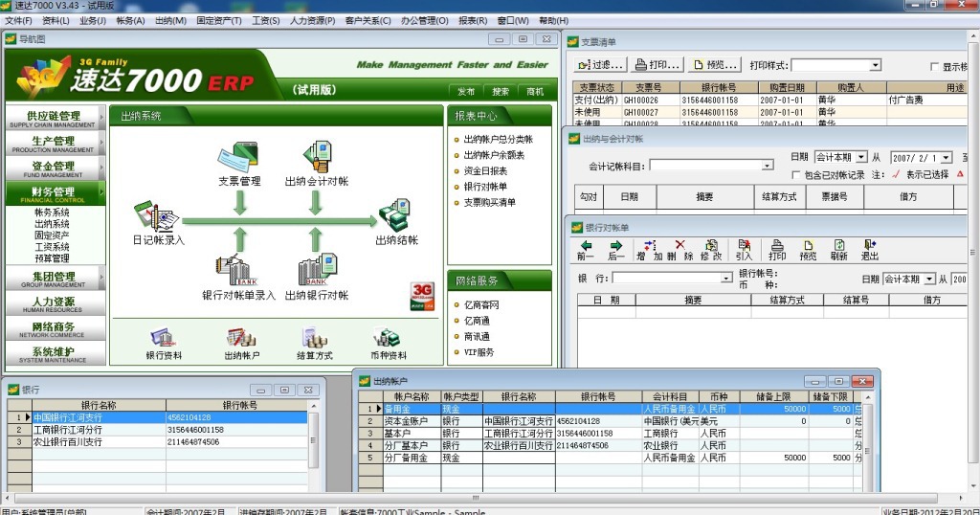Click 发布 tab in navigation banner
The width and height of the screenshot is (980, 515).
[466, 91]
